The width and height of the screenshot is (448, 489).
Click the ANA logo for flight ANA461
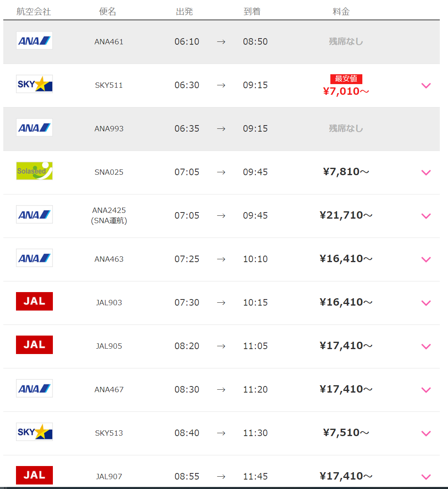(x=34, y=41)
